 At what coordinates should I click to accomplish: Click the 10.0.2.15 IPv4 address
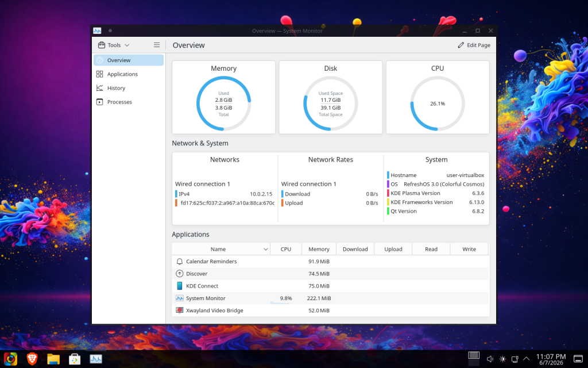tap(261, 194)
